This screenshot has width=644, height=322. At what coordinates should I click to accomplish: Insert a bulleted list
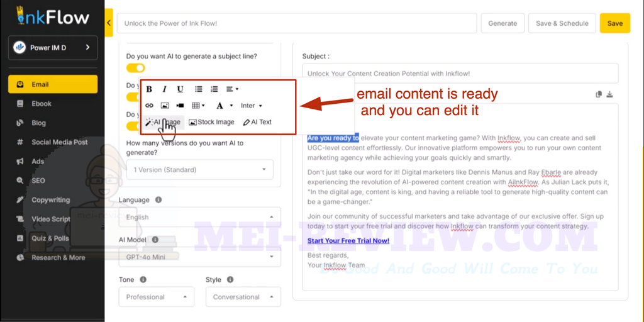click(199, 89)
